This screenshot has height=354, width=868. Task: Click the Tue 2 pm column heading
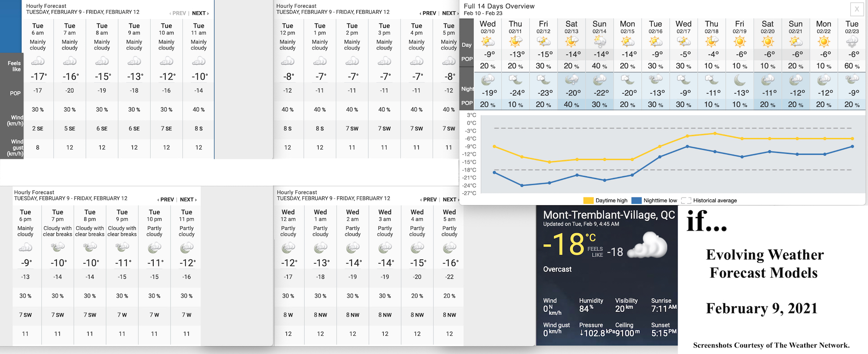(352, 29)
